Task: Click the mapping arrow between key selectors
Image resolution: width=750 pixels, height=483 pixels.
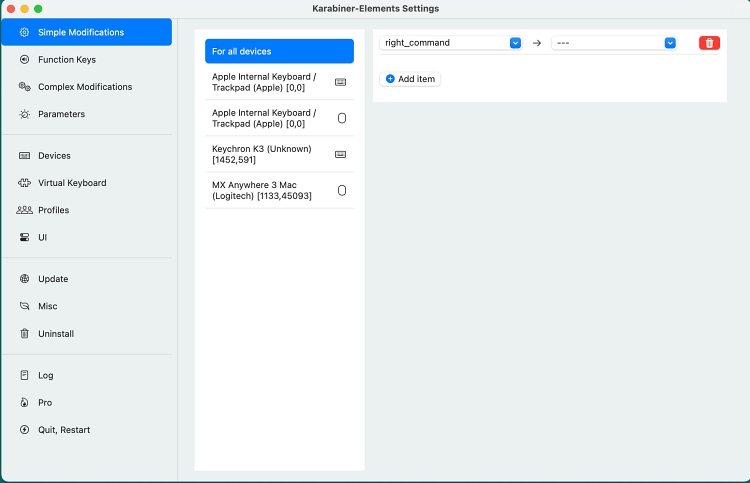Action: coord(537,43)
